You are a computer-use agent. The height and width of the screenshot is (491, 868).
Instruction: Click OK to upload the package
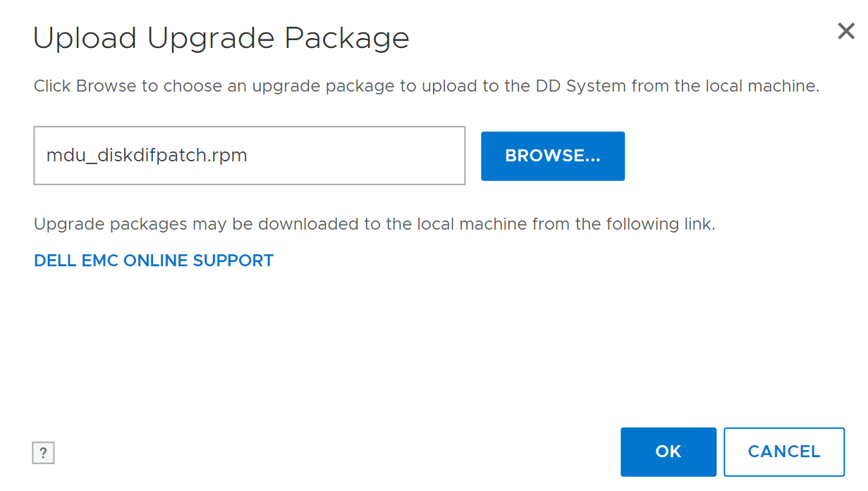[x=668, y=452]
